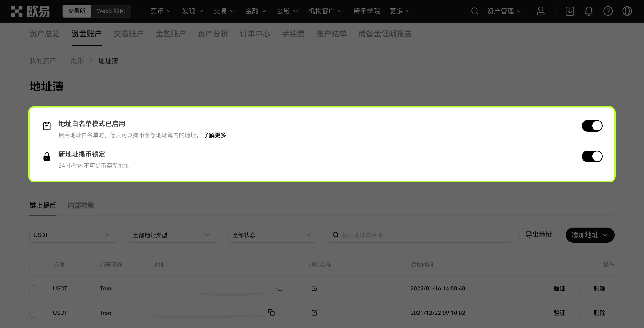Screen dimensions: 644x328
Task: Open the USDT currency dropdown
Action: click(73, 235)
